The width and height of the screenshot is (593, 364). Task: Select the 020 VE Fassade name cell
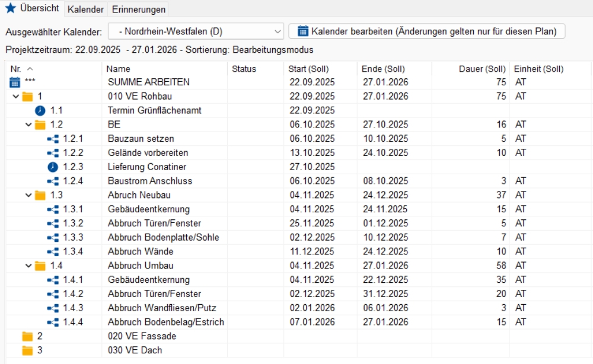164,336
